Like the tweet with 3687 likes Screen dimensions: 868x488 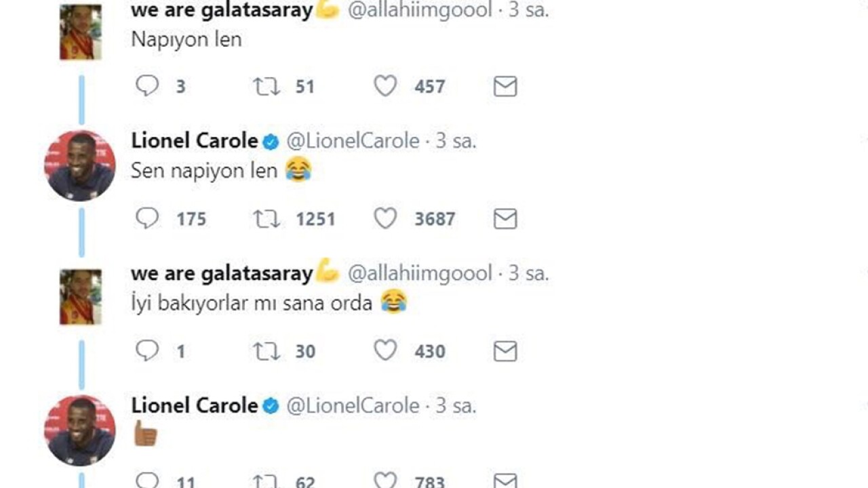(x=385, y=218)
